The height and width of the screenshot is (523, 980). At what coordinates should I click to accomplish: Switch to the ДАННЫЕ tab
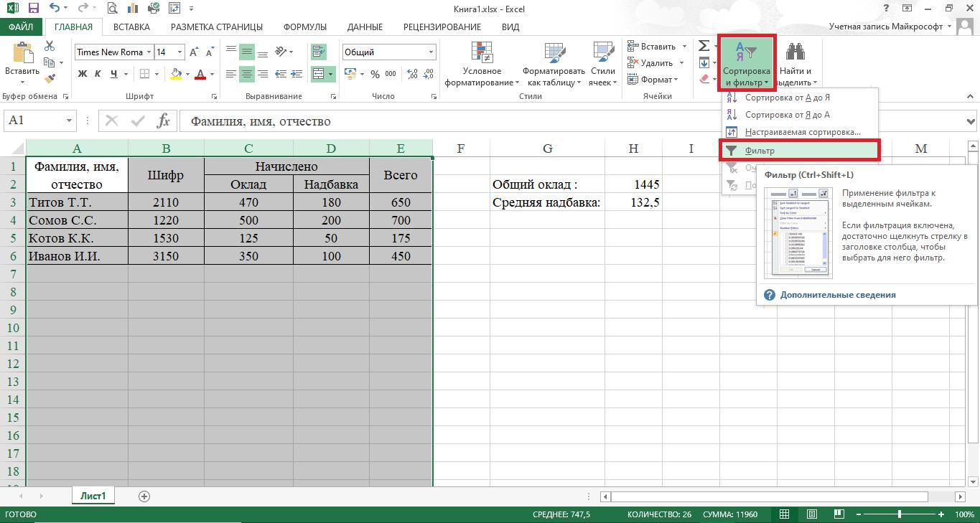coord(365,27)
